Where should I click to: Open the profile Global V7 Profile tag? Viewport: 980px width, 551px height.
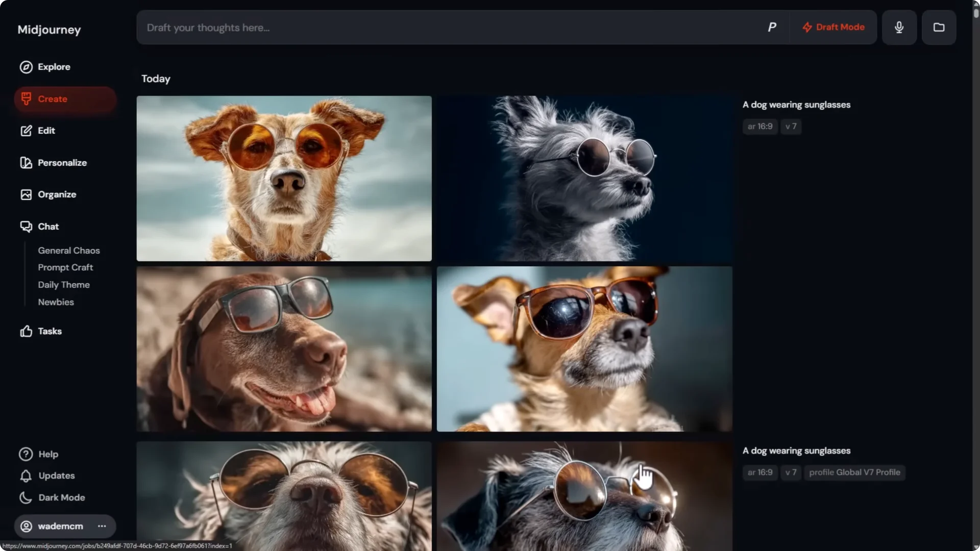(855, 472)
